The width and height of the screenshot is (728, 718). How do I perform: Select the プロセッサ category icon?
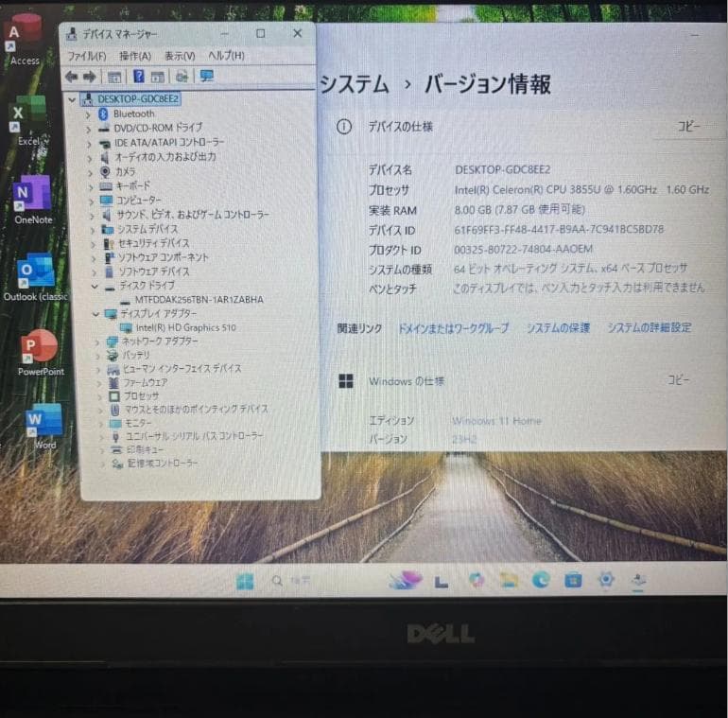pyautogui.click(x=114, y=396)
